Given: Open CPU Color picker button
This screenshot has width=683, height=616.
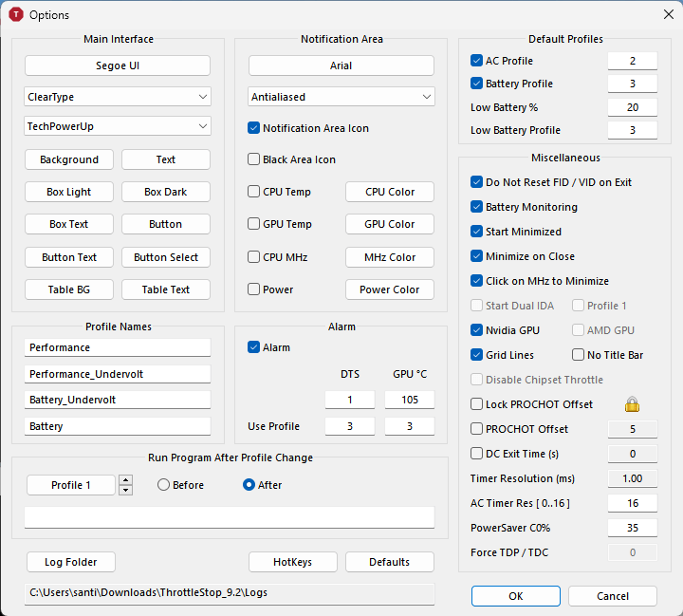Looking at the screenshot, I should [390, 192].
